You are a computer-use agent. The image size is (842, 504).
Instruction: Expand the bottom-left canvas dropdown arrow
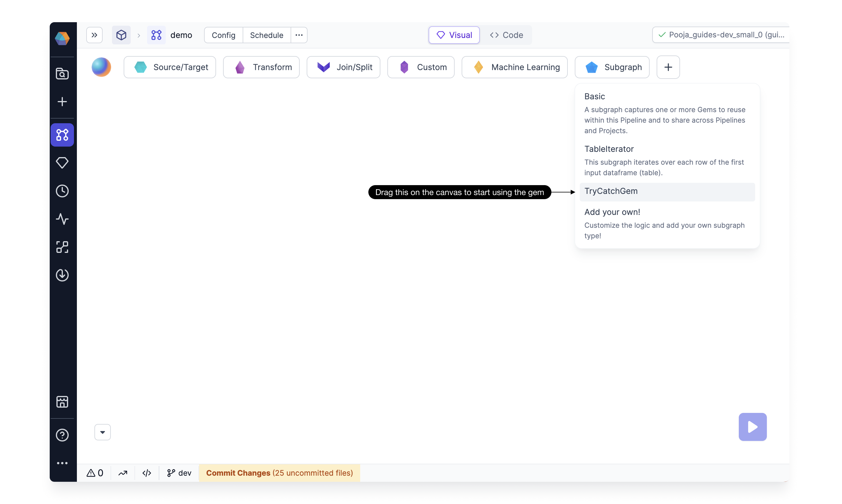click(102, 432)
